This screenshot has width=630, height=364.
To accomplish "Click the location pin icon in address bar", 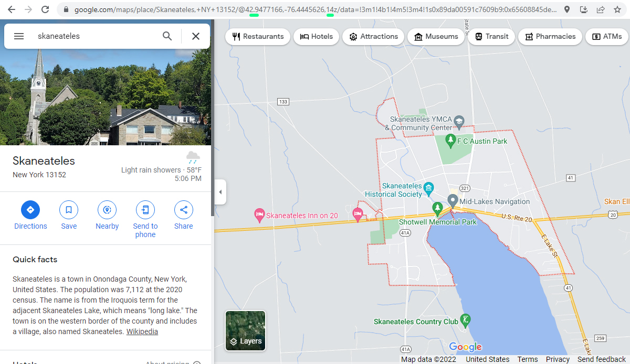I will [x=567, y=9].
